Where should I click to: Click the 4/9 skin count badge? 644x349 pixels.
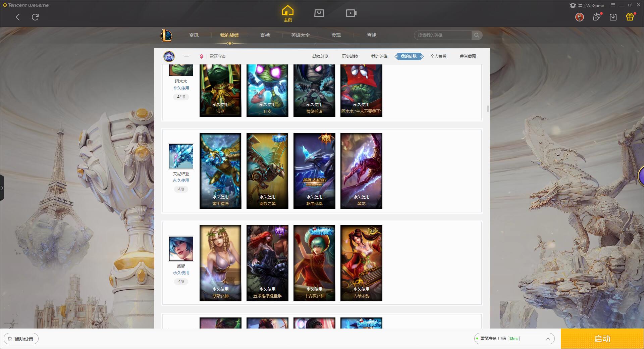pos(181,282)
